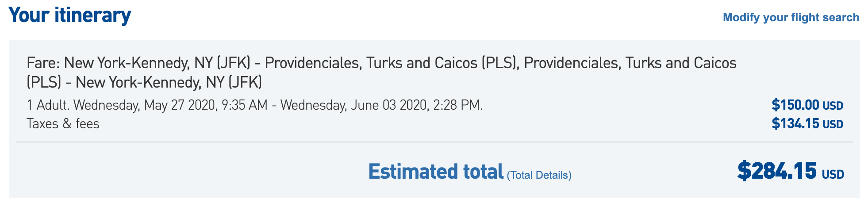Click the $284.15 total amount
The height and width of the screenshot is (207, 868).
(776, 171)
